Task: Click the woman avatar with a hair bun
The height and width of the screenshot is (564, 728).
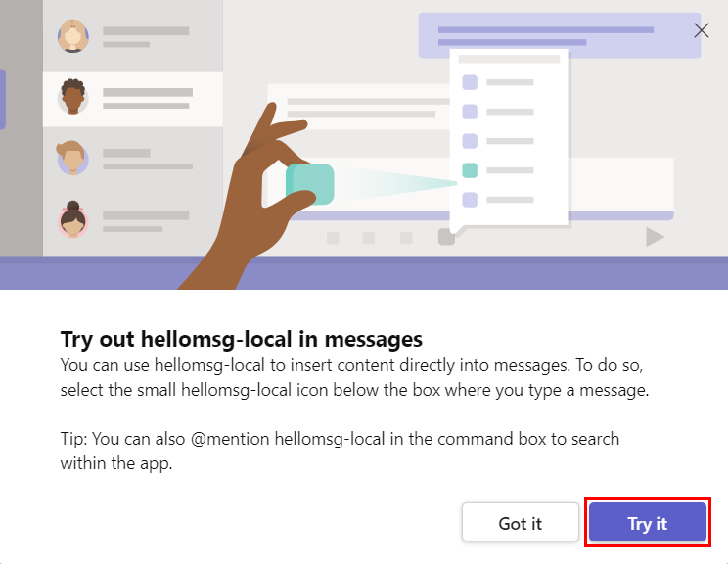Action: (x=72, y=219)
